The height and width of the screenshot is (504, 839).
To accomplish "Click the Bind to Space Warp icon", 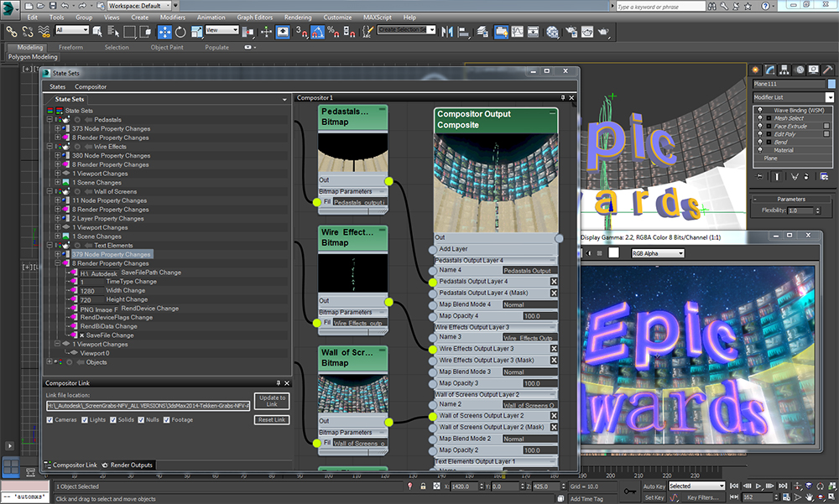I will click(44, 32).
